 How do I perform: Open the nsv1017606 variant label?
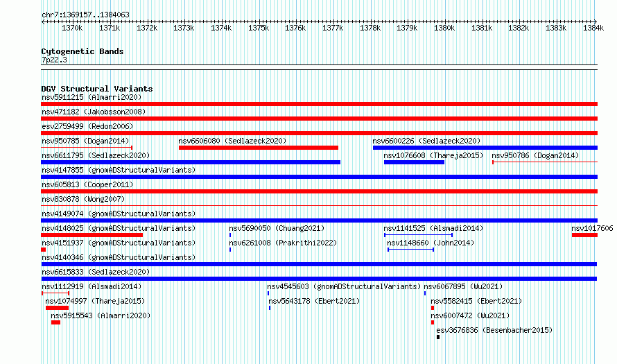[592, 228]
